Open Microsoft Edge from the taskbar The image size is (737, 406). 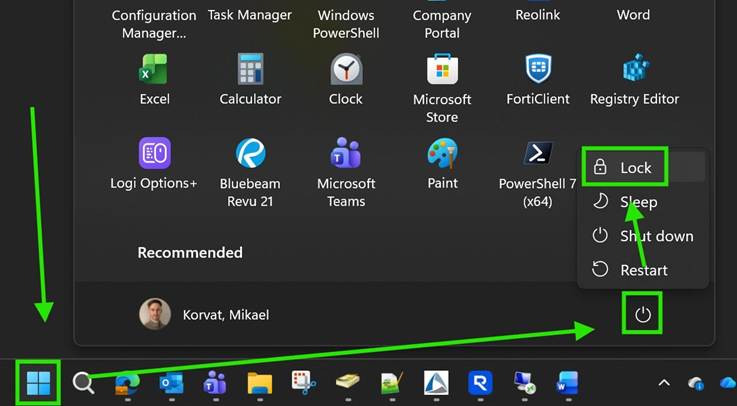pyautogui.click(x=127, y=383)
